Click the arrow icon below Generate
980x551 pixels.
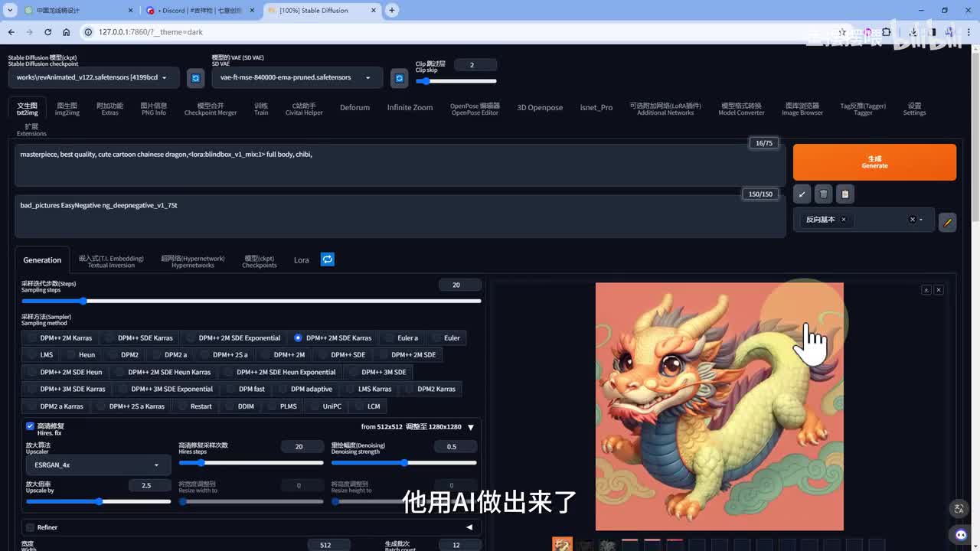click(x=802, y=194)
